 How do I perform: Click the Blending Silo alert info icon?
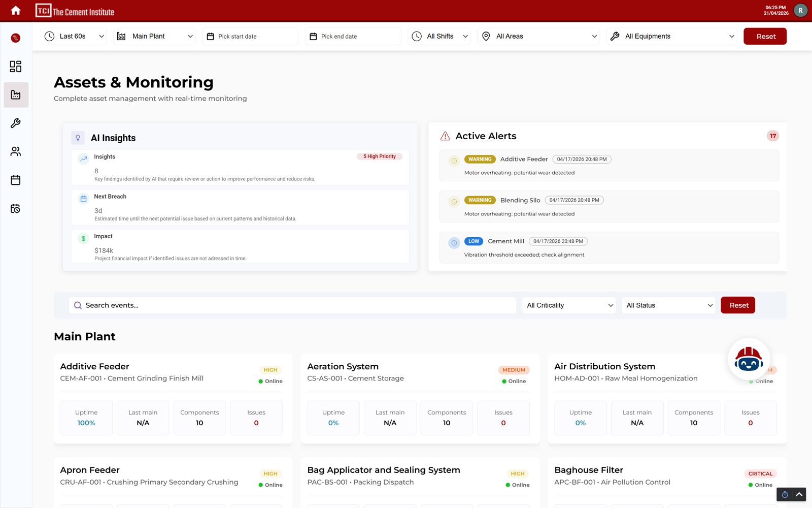tap(454, 202)
